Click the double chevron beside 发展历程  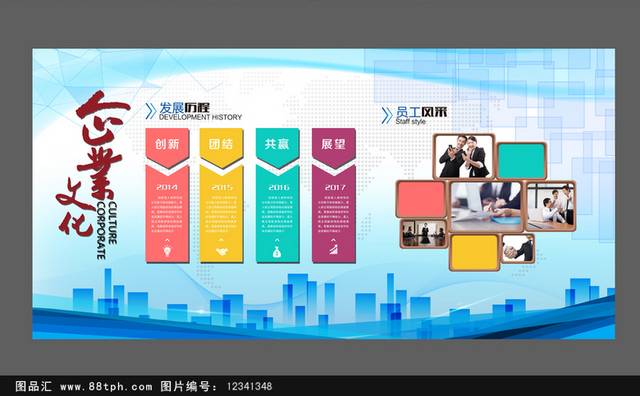[151, 111]
